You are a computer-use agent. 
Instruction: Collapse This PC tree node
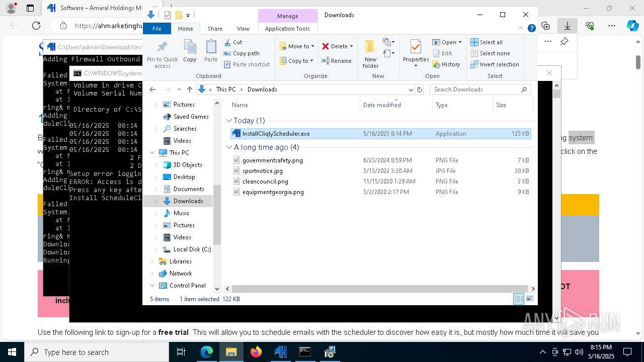(152, 153)
